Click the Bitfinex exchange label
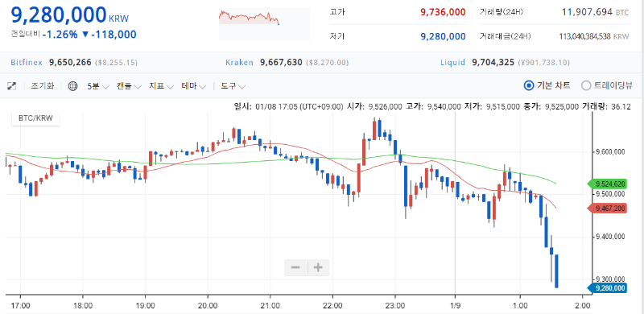This screenshot has width=644, height=314. pos(27,63)
